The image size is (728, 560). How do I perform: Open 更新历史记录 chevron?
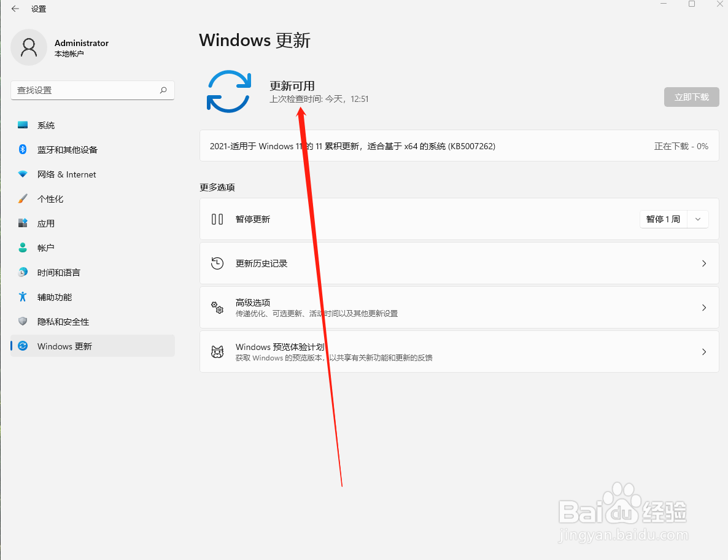[704, 263]
